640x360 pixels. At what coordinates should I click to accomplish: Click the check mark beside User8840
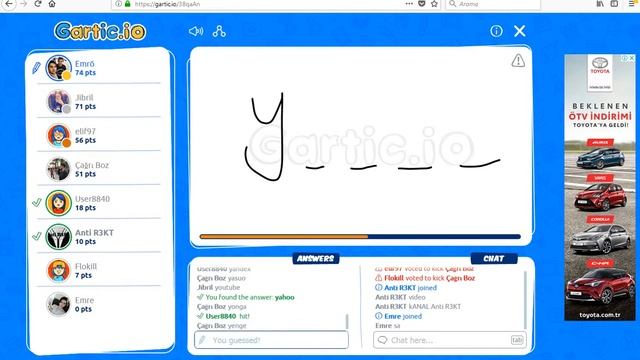point(37,202)
